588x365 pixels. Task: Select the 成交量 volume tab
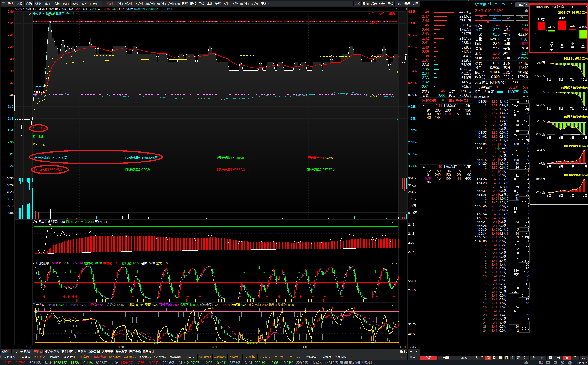[x=6, y=351]
